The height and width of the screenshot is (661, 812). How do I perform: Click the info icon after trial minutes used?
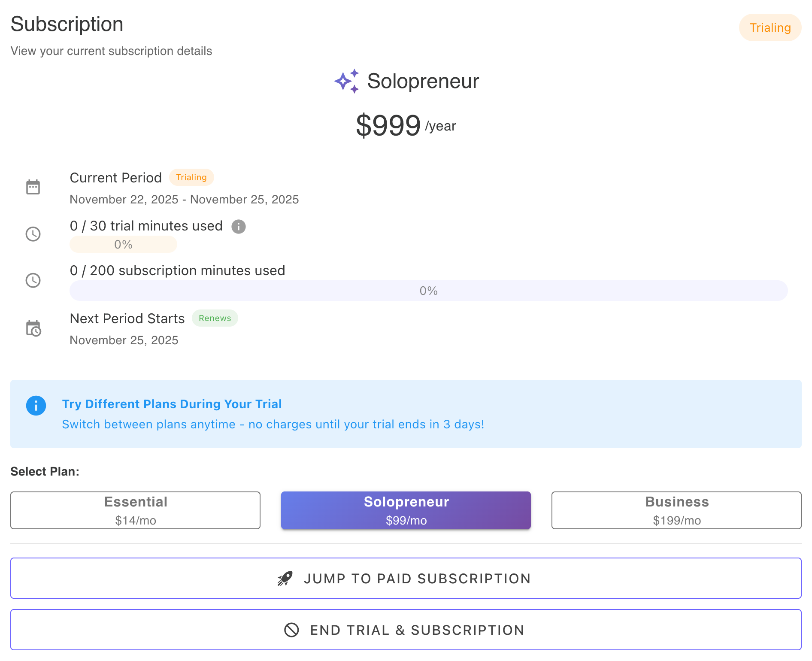point(239,227)
